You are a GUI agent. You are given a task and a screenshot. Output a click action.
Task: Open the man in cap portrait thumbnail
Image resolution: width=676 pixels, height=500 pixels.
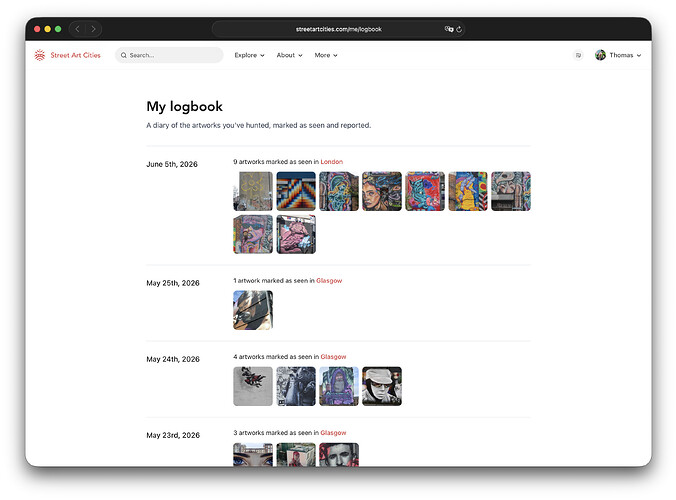pyautogui.click(x=382, y=387)
